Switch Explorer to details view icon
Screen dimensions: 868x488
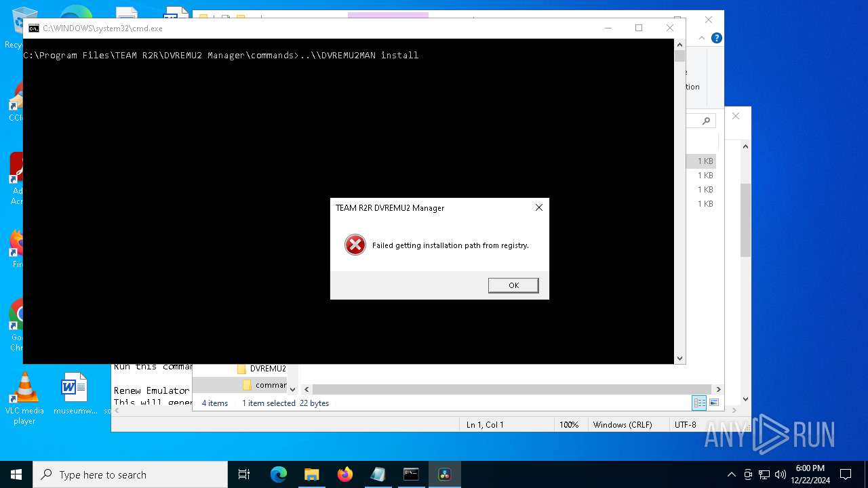click(699, 403)
